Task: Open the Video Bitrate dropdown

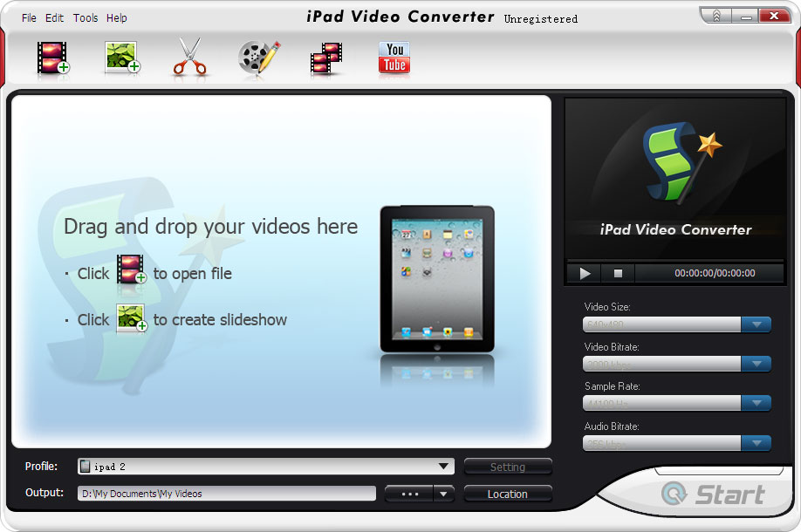Action: (x=756, y=364)
